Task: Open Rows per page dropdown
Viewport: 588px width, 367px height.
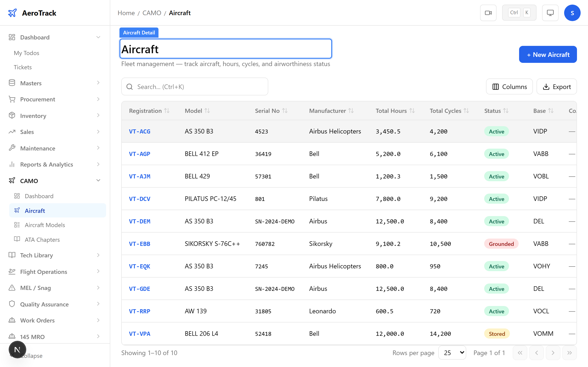Action: pyautogui.click(x=452, y=353)
